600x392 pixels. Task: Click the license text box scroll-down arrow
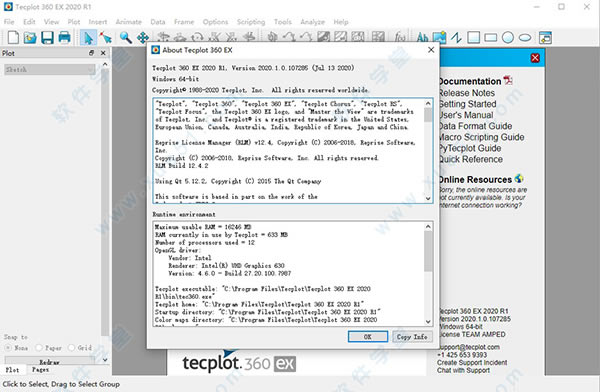428,198
